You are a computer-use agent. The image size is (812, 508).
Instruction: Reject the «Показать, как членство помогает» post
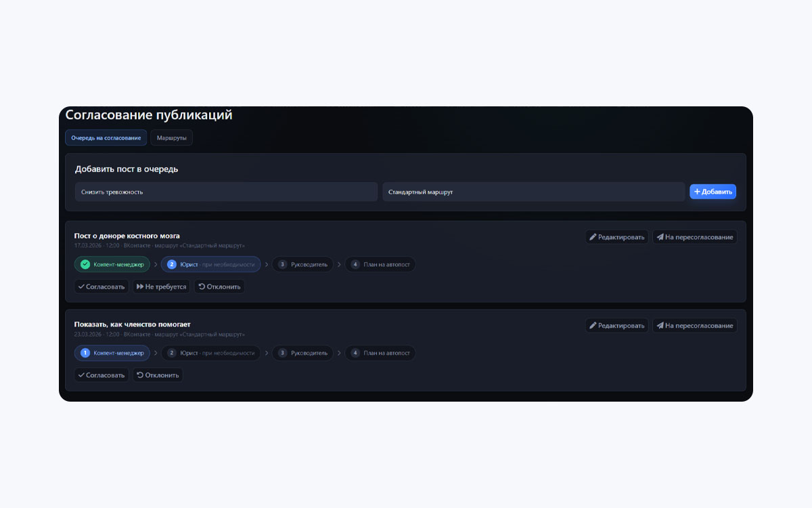(x=158, y=375)
